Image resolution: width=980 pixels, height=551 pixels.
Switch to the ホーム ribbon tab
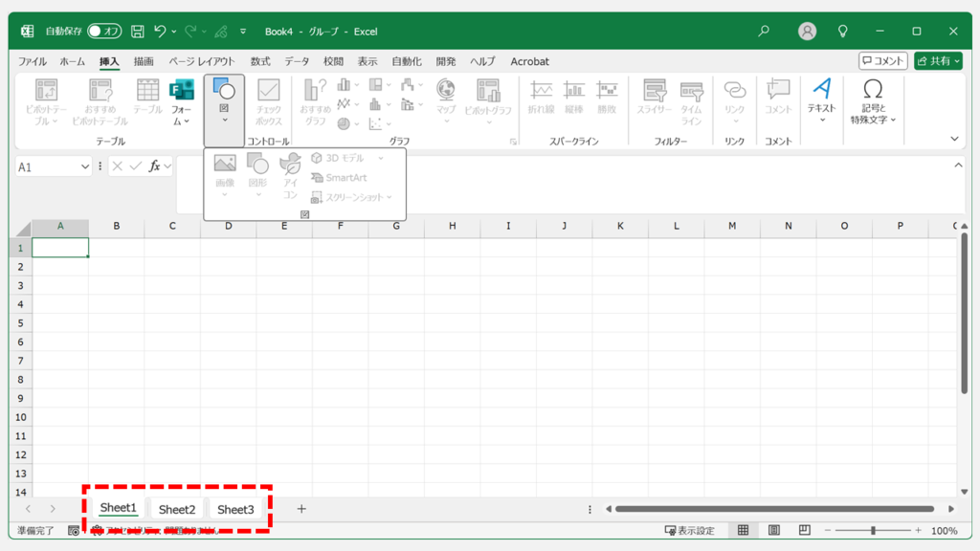click(x=73, y=61)
